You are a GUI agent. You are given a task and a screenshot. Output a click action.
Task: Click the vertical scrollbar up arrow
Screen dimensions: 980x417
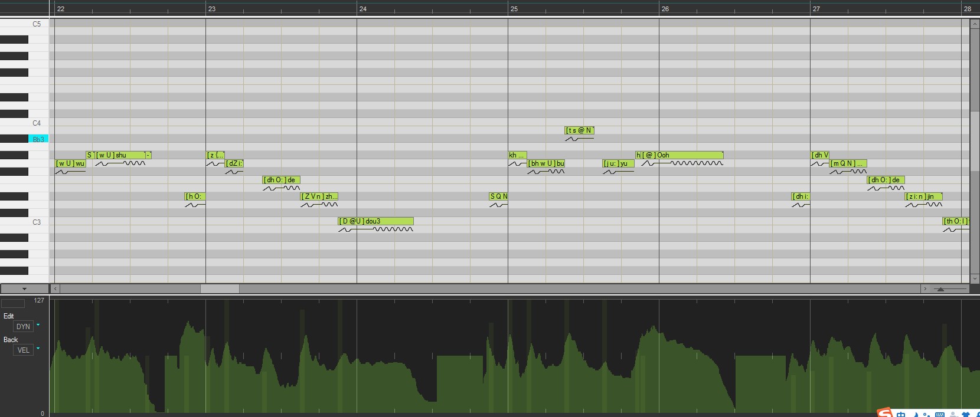974,23
